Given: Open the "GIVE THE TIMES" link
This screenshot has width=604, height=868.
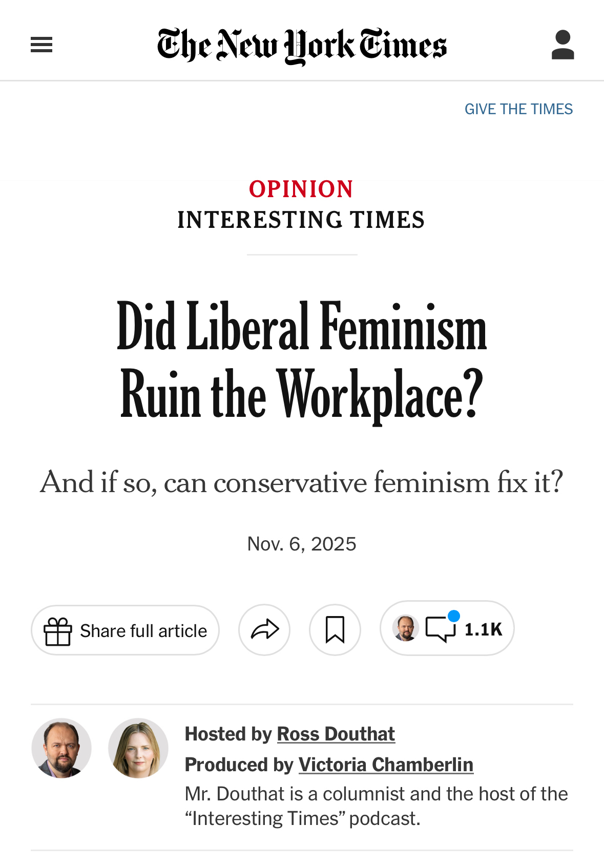Looking at the screenshot, I should [518, 109].
